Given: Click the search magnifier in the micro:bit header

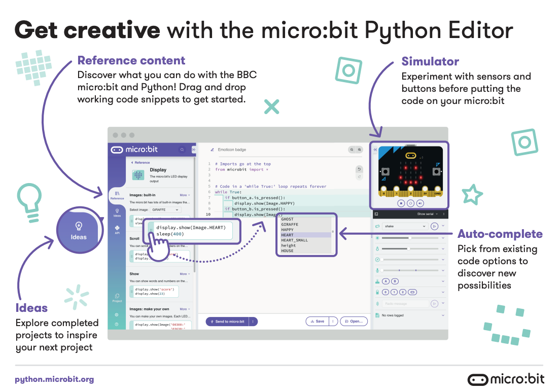Looking at the screenshot, I should (182, 150).
